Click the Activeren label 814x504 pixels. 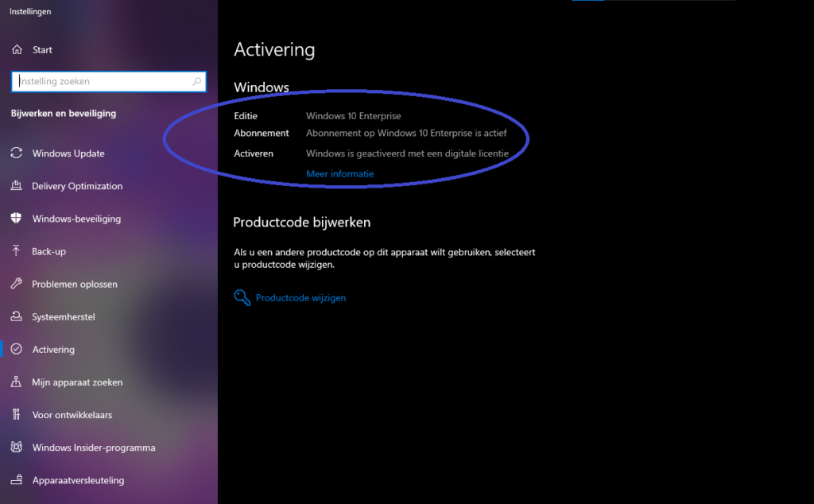click(254, 153)
